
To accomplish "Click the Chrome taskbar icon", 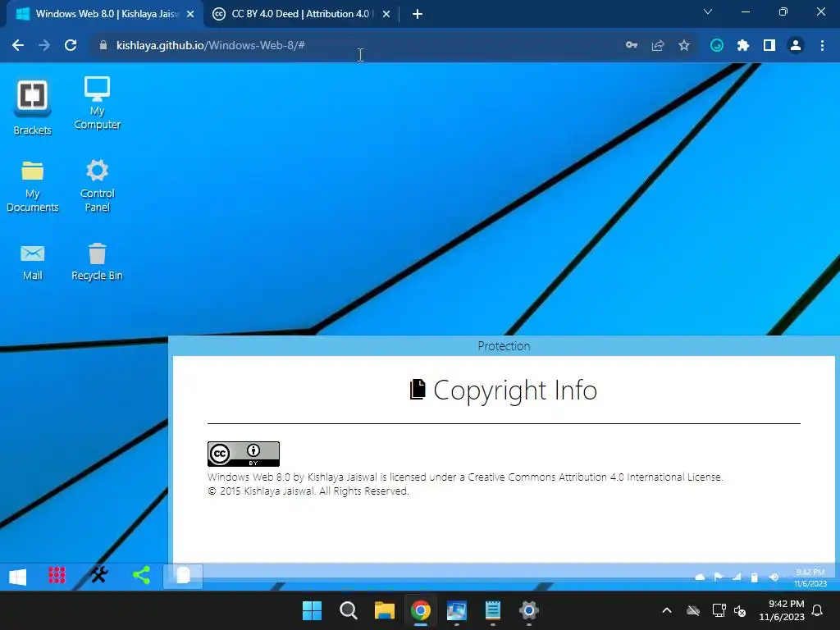I will pos(421,610).
